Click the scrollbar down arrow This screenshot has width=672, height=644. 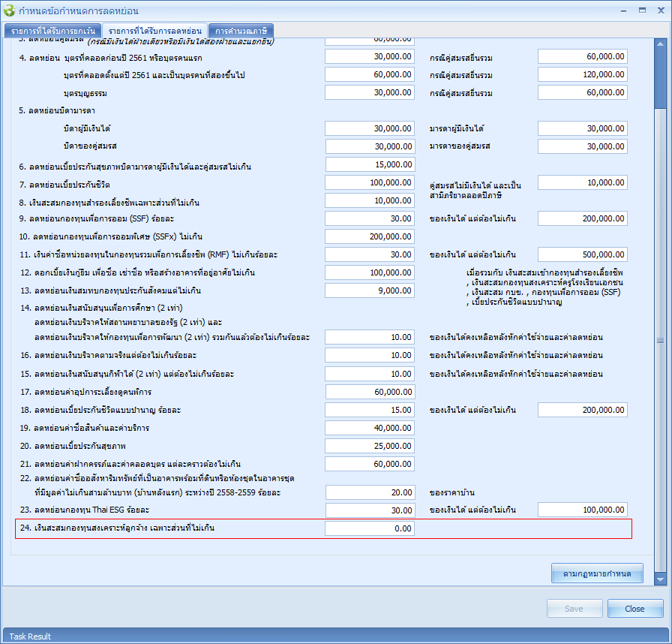point(660,579)
